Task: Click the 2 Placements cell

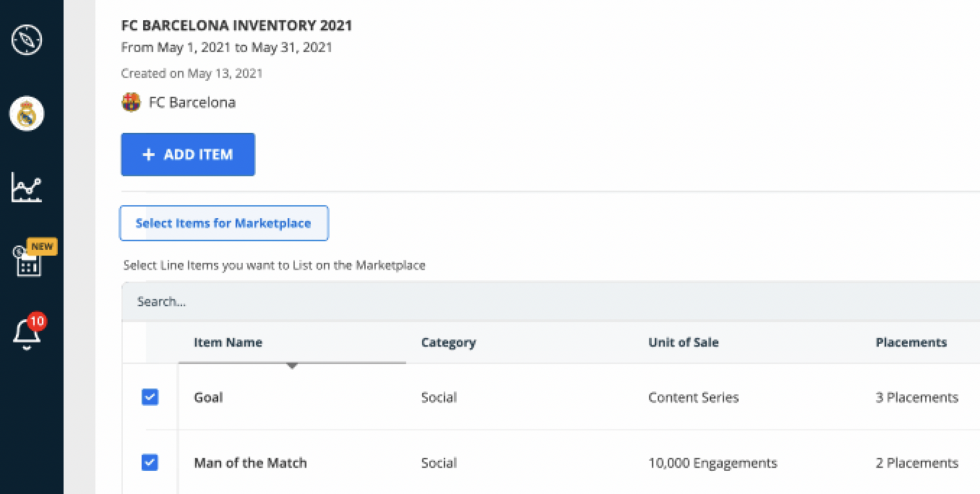Action: tap(916, 463)
